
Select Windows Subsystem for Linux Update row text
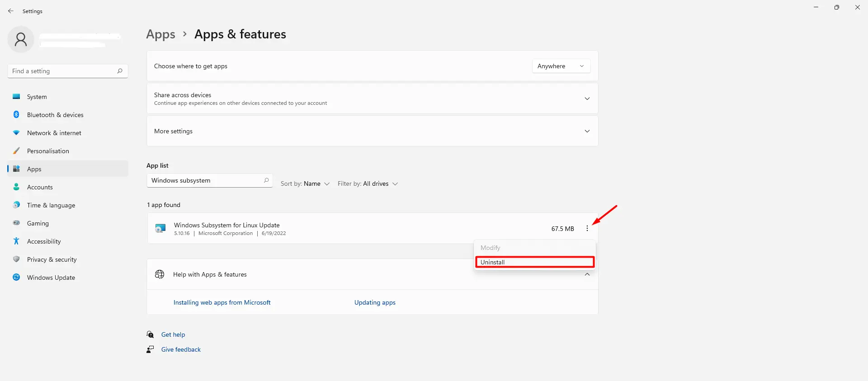(x=227, y=225)
